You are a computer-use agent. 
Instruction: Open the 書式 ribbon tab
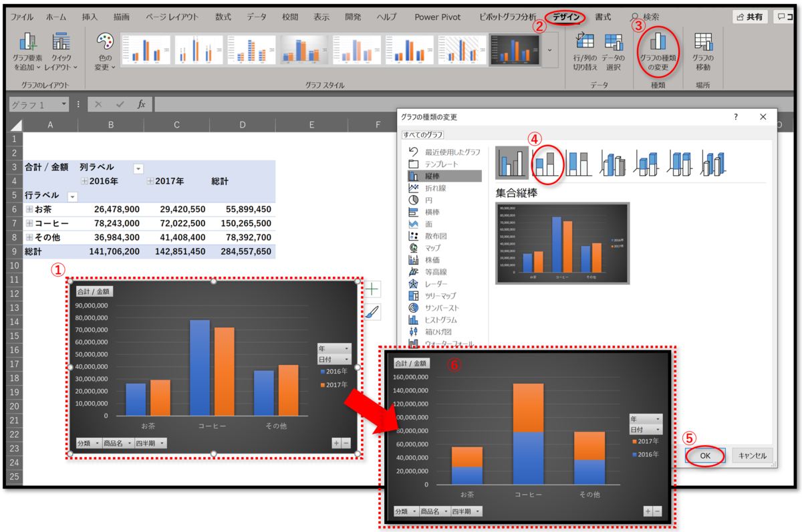pos(603,17)
